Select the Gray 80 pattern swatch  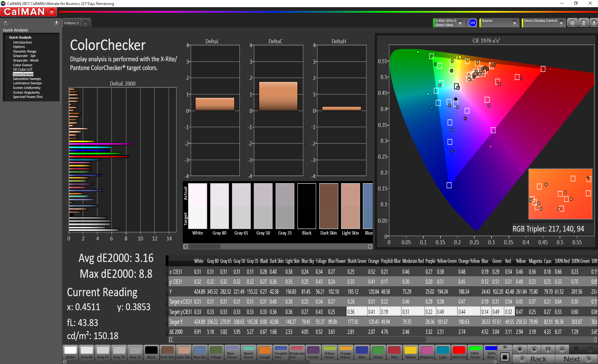click(87, 352)
